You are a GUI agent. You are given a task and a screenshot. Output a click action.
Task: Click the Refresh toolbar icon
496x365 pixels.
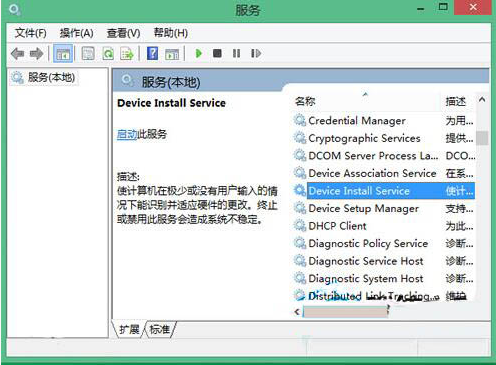point(108,53)
